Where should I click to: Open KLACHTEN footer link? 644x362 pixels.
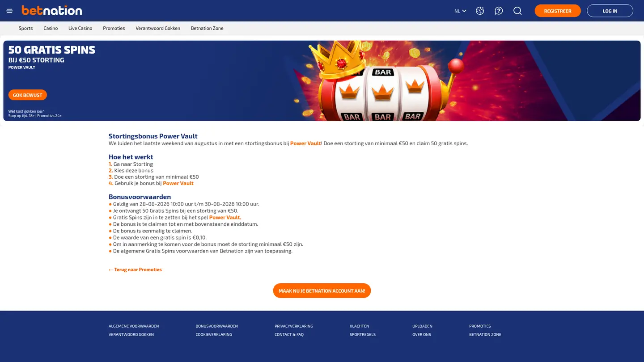coord(360,326)
